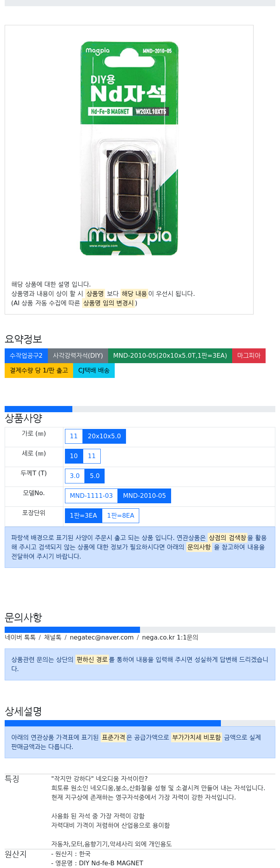The image size is (280, 868).
Task: Pick thickness 5.0
Action: coord(94,476)
